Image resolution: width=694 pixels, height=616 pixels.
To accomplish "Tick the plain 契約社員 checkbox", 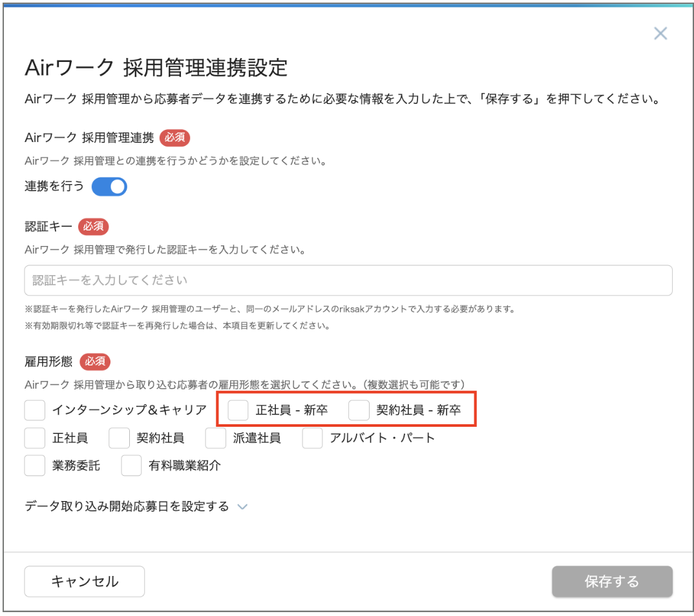I will (119, 438).
